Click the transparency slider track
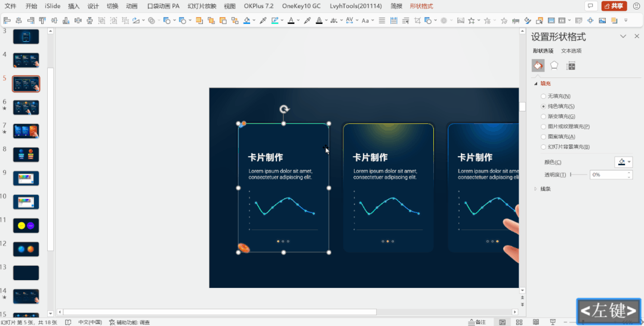This screenshot has width=644, height=326. coord(578,175)
